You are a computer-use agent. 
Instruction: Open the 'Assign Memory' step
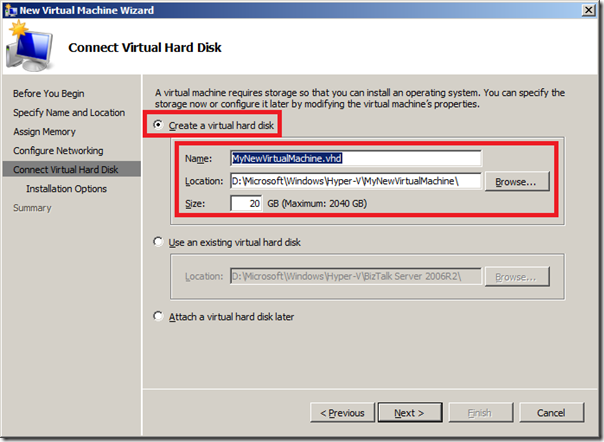click(x=44, y=132)
